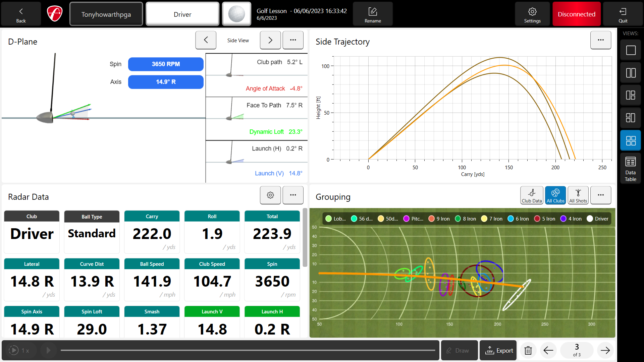Screen dimensions: 644x362
Task: Open the D-Plane options ellipsis menu
Action: click(293, 40)
